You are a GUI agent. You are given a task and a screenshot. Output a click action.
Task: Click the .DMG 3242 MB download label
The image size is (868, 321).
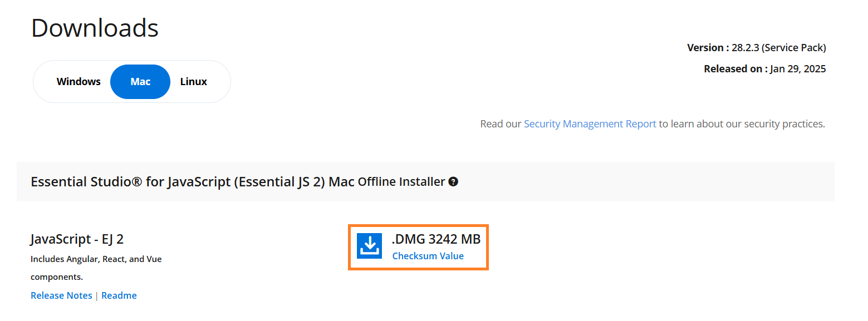[x=436, y=239]
